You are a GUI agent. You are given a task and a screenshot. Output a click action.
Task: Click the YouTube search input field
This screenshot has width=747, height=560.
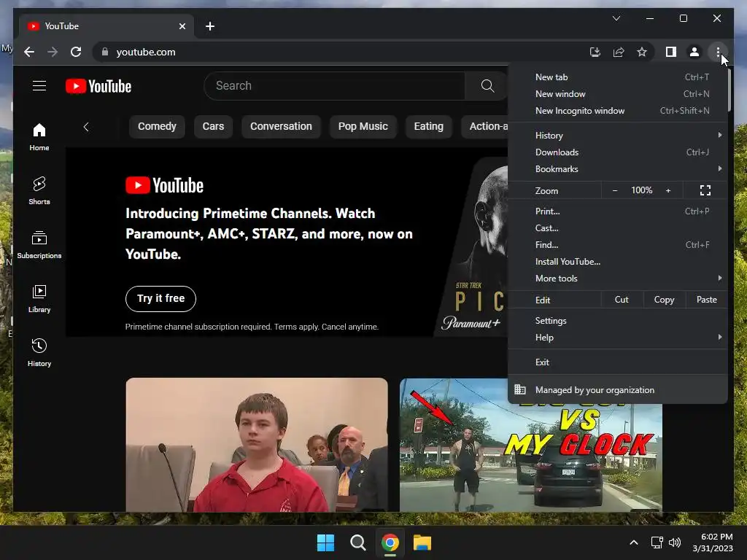tap(334, 86)
